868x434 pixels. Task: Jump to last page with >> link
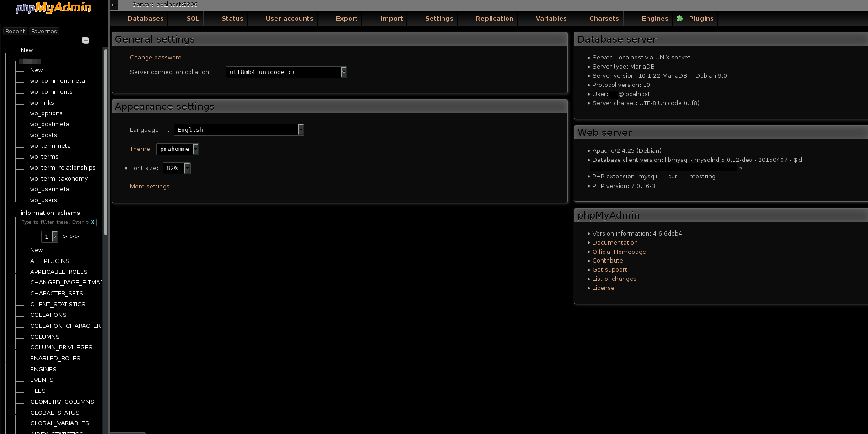coord(74,237)
